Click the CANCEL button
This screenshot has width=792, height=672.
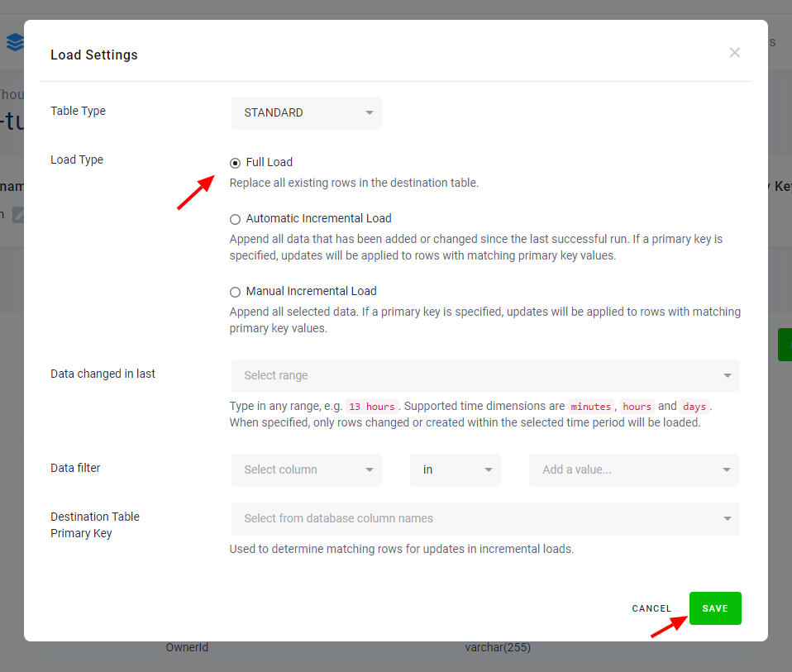click(651, 608)
